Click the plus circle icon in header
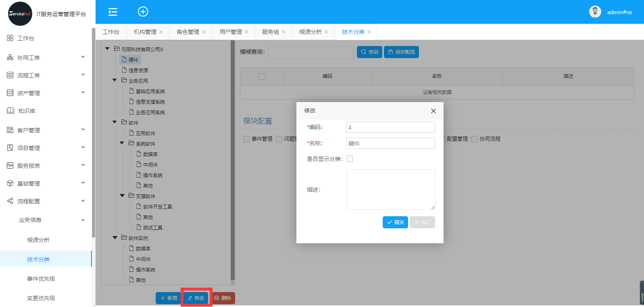The width and height of the screenshot is (644, 307). tap(143, 12)
